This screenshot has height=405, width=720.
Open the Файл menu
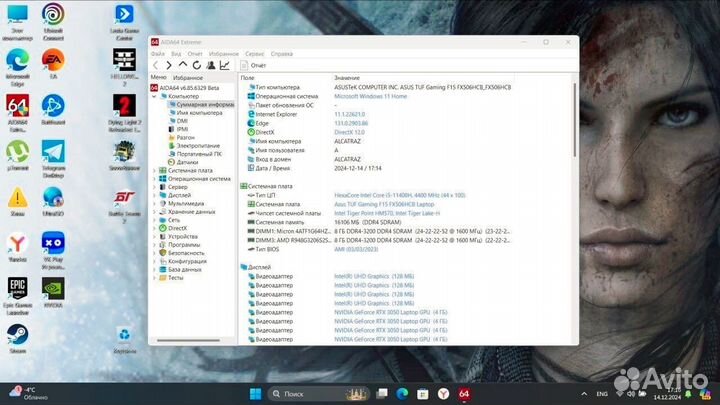pyautogui.click(x=158, y=53)
